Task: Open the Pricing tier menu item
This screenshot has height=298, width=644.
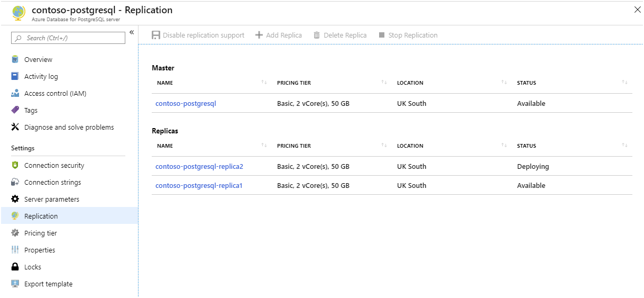Action: coord(40,233)
